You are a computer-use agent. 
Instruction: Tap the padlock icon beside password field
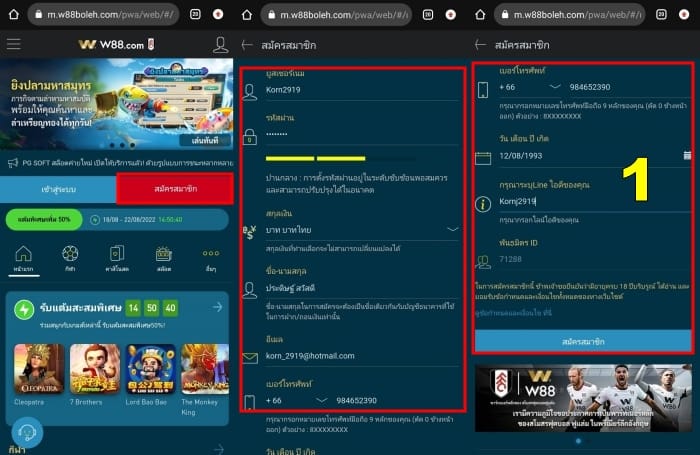click(250, 137)
